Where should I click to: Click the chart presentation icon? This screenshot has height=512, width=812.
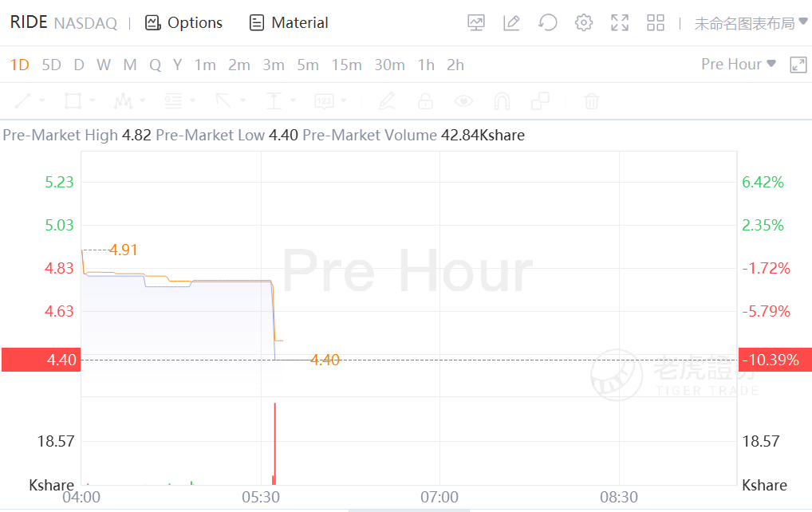click(476, 23)
